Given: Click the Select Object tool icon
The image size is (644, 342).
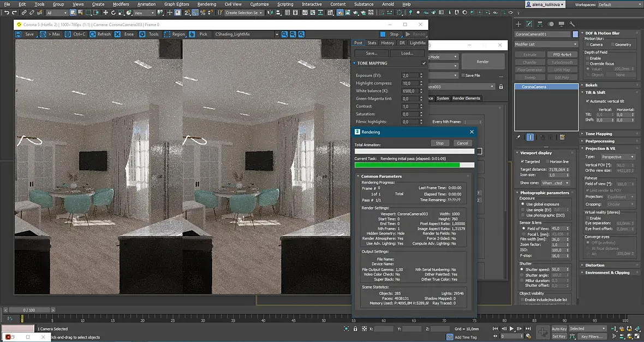Looking at the screenshot, I should (x=73, y=13).
